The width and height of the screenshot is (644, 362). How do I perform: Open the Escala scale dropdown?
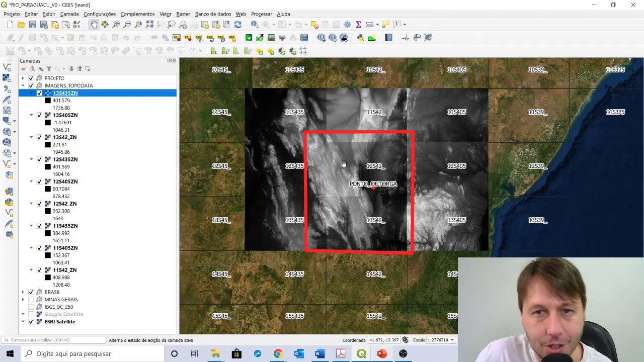[x=452, y=340]
